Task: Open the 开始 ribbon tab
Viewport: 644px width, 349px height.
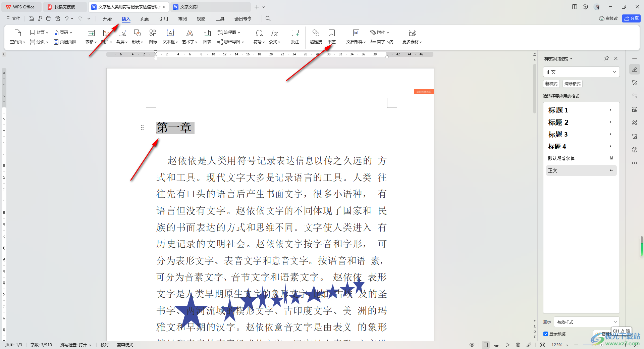Action: pos(107,19)
